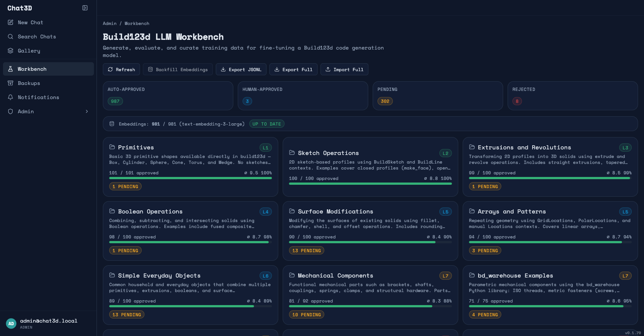Select the Admin shield icon

11,111
